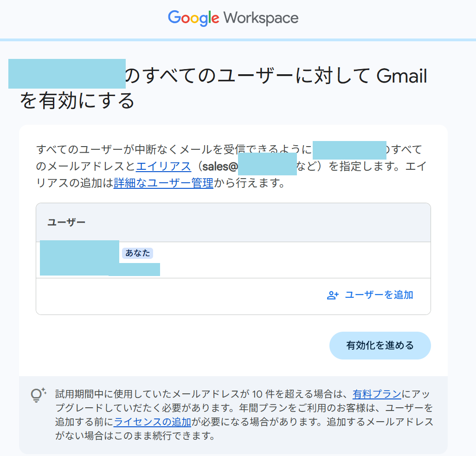
Task: Follow the 有料プラン link
Action: point(377,394)
